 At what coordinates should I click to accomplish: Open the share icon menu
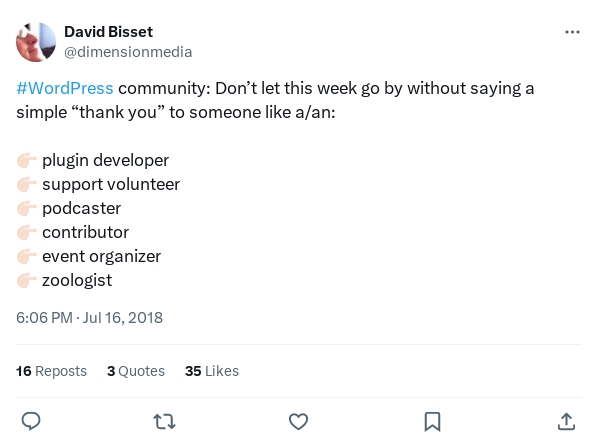[566, 421]
